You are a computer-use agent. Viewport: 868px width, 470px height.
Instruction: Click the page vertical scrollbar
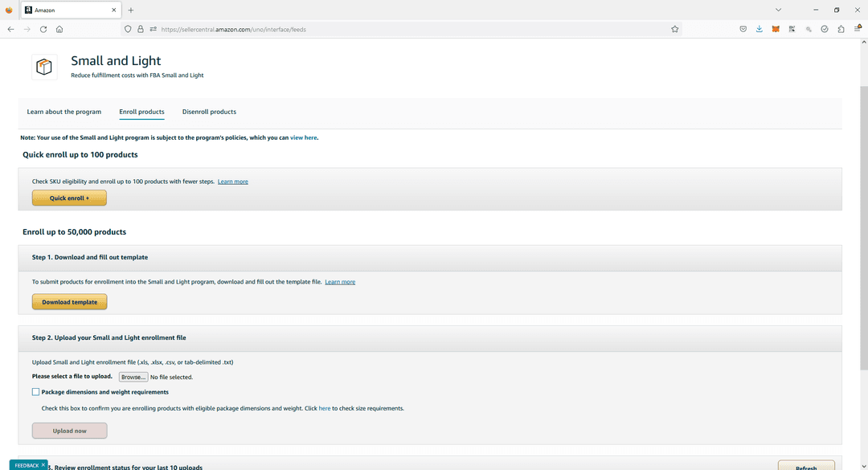click(863, 228)
